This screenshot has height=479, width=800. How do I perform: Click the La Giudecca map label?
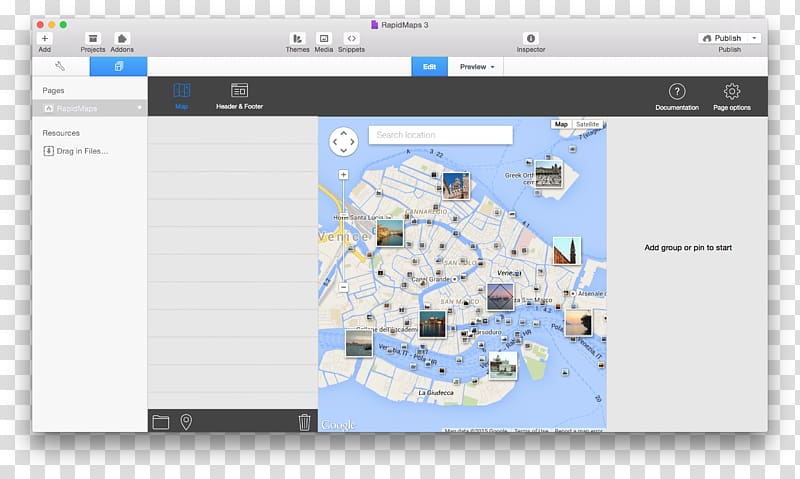point(436,393)
